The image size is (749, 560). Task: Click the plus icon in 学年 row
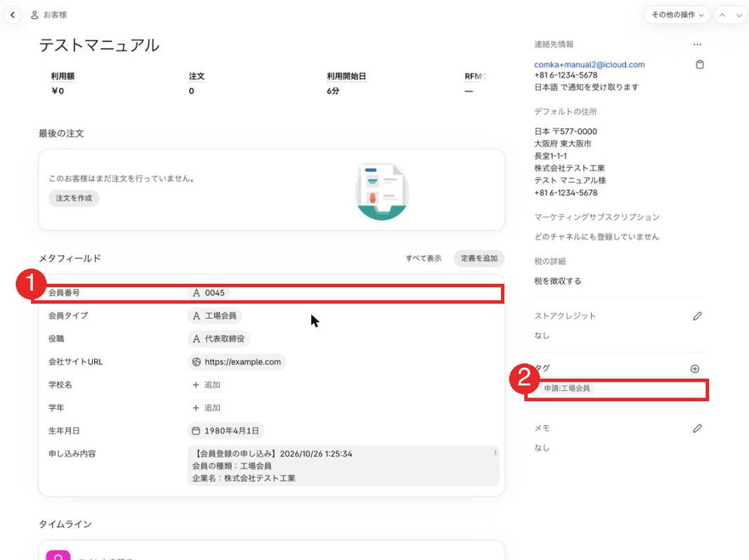click(x=195, y=408)
